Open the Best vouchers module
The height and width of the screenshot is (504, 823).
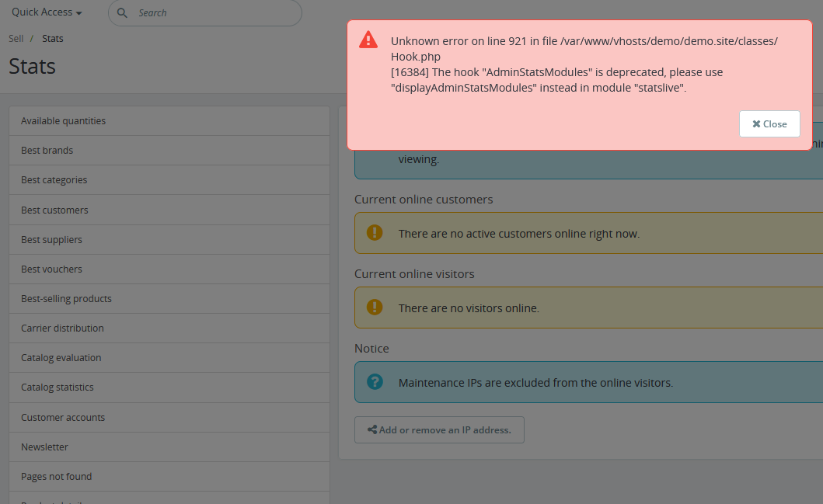click(x=51, y=269)
